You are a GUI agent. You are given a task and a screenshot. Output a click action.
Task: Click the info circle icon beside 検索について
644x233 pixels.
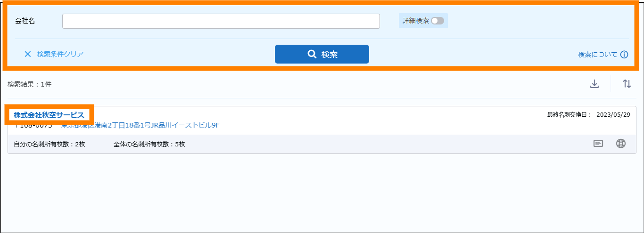pos(624,55)
